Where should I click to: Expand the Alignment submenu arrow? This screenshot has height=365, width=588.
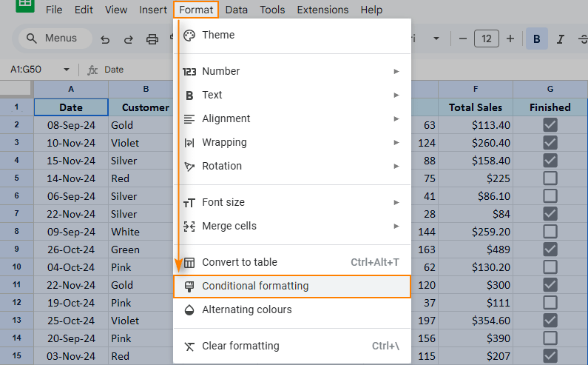coord(396,118)
